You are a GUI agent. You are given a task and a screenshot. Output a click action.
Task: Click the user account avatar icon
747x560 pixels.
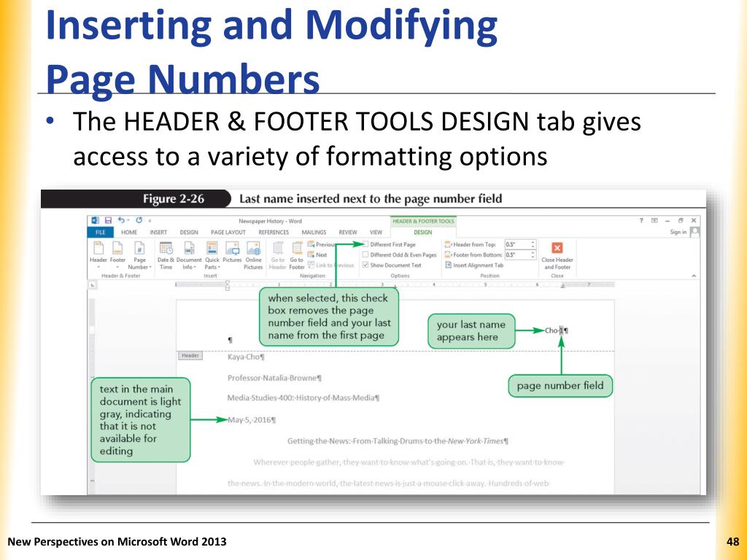(694, 232)
